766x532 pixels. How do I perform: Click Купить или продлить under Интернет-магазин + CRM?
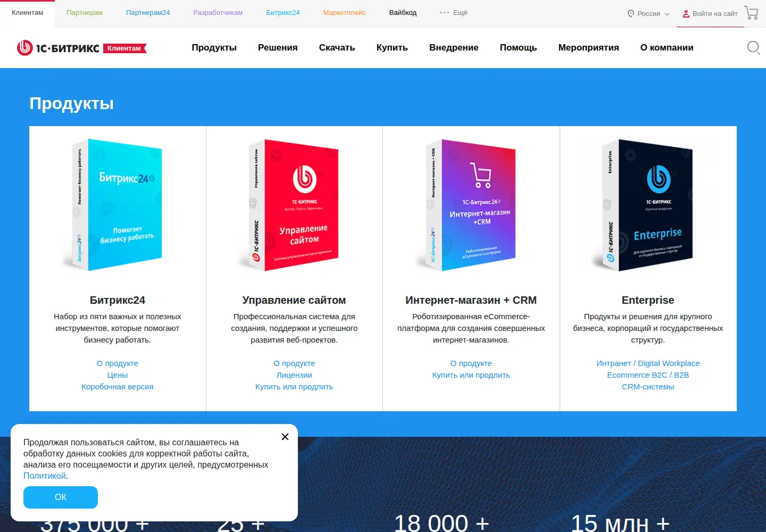pyautogui.click(x=471, y=375)
